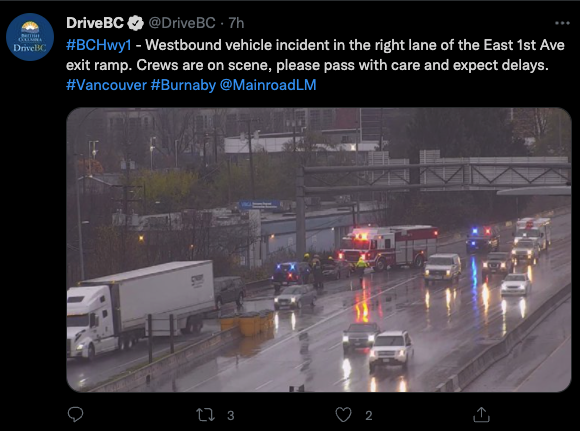Screen dimensions: 580x431
Task: Retweet using the retweet arrows icon
Action: click(x=205, y=415)
